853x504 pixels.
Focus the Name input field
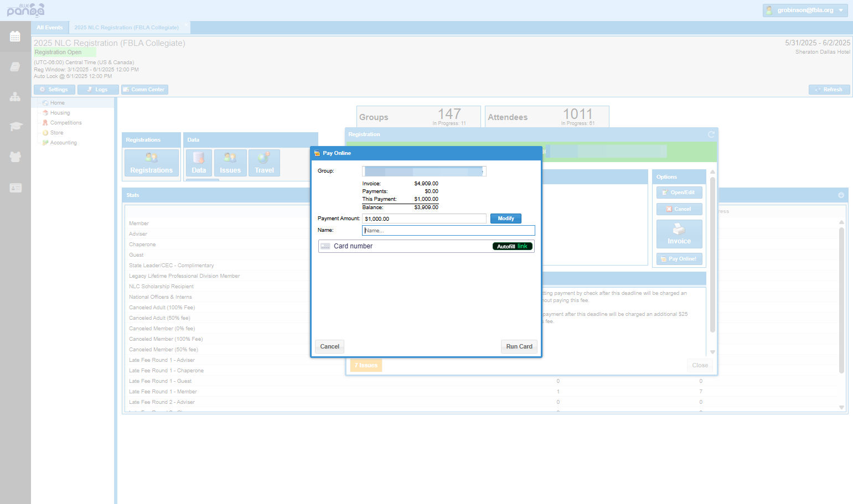click(x=448, y=230)
